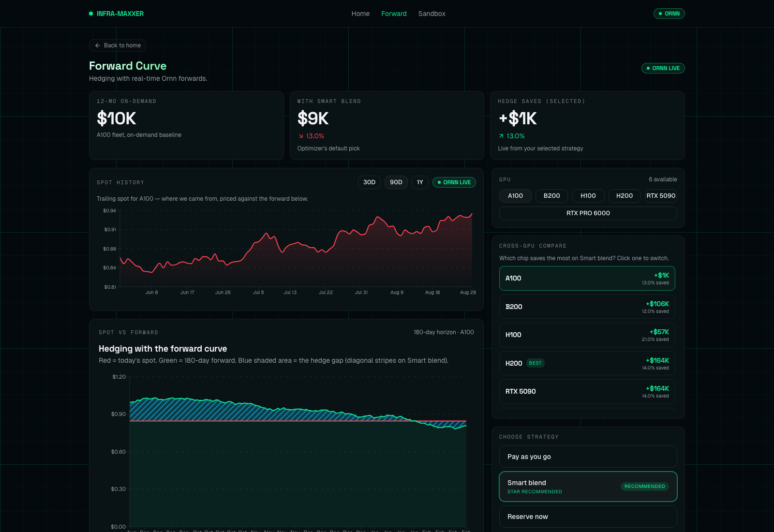The height and width of the screenshot is (532, 774).
Task: Open the Home nav item
Action: pyautogui.click(x=360, y=14)
